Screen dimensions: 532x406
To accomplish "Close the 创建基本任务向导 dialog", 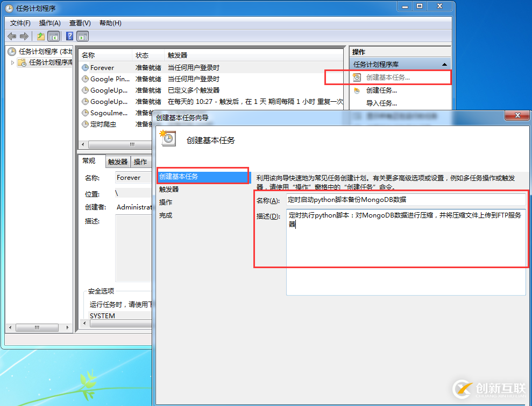I will (x=517, y=116).
